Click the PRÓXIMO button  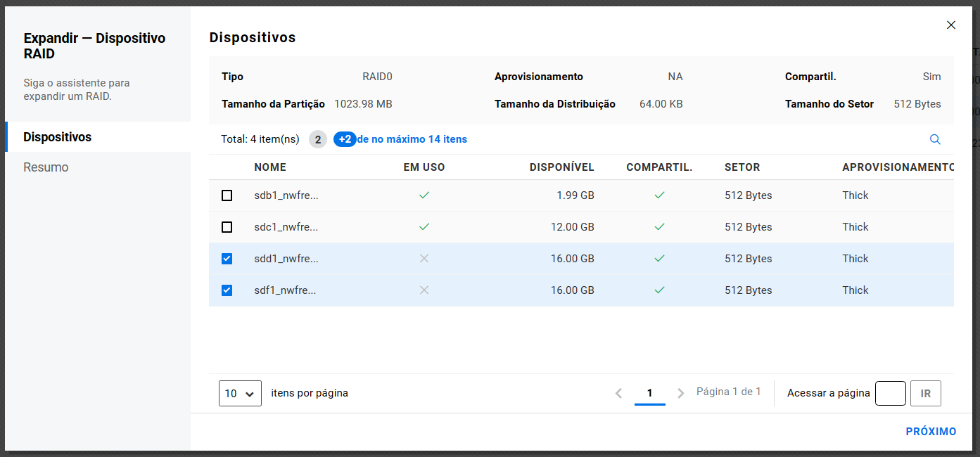931,432
